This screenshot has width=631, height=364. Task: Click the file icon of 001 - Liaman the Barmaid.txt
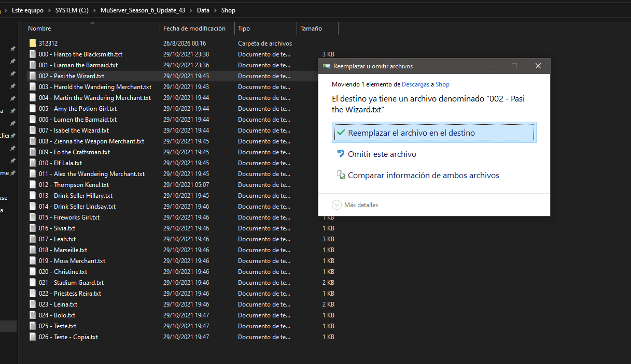coord(33,65)
